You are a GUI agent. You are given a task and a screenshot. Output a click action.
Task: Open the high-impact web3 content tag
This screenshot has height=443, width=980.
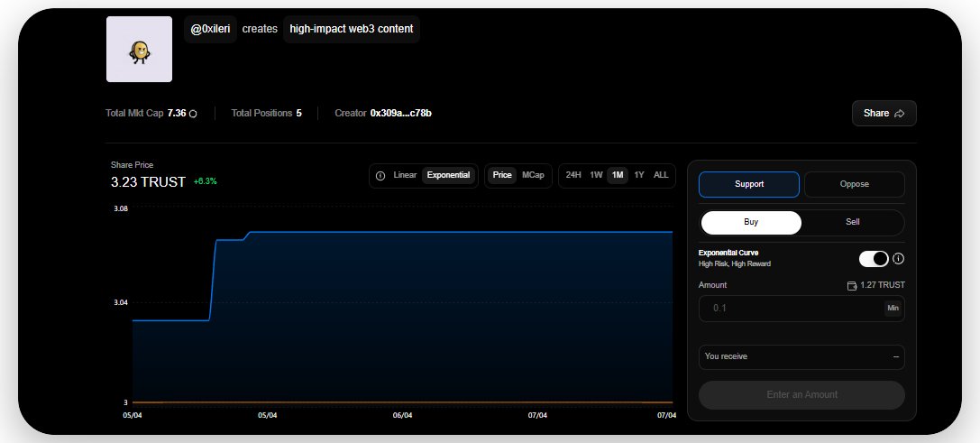coord(352,29)
